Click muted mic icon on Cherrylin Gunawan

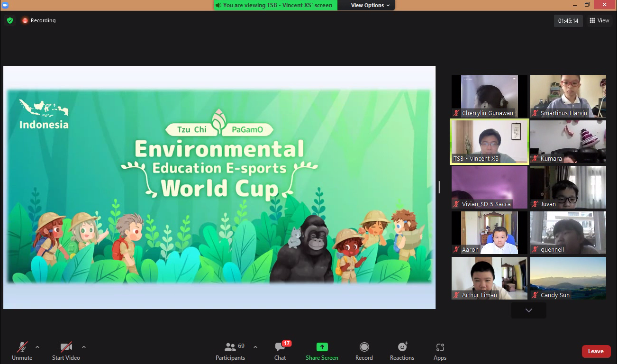tap(457, 113)
